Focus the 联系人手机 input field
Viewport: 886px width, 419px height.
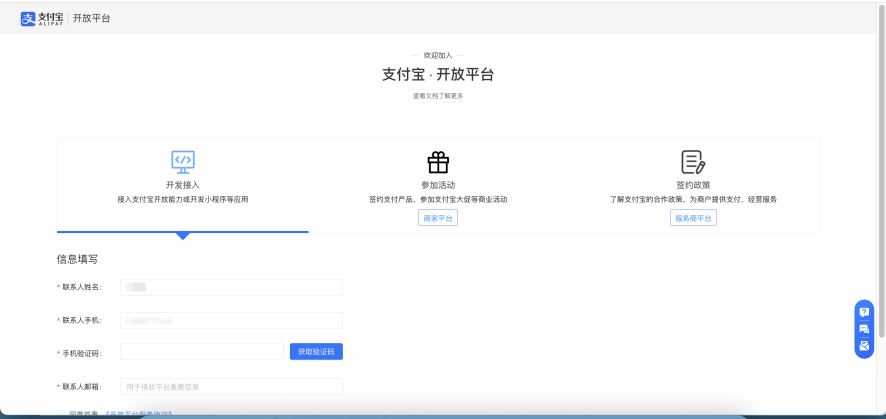tap(232, 320)
